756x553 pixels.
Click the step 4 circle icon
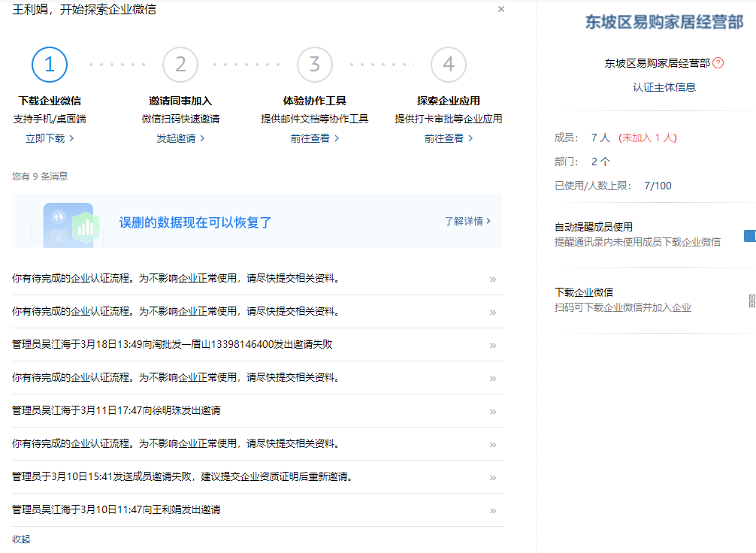(x=449, y=65)
